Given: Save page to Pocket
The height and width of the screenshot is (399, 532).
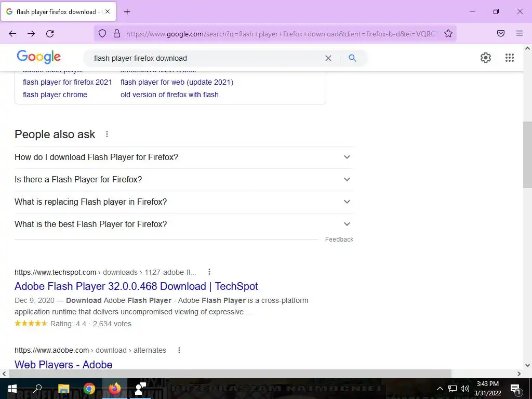Looking at the screenshot, I should [x=501, y=33].
